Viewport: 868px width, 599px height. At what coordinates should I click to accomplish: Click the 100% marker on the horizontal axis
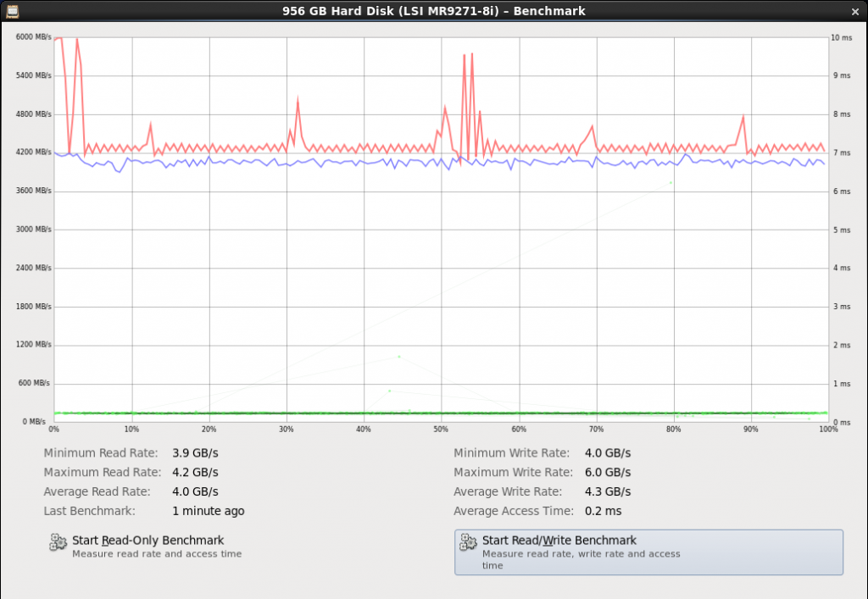click(x=826, y=430)
